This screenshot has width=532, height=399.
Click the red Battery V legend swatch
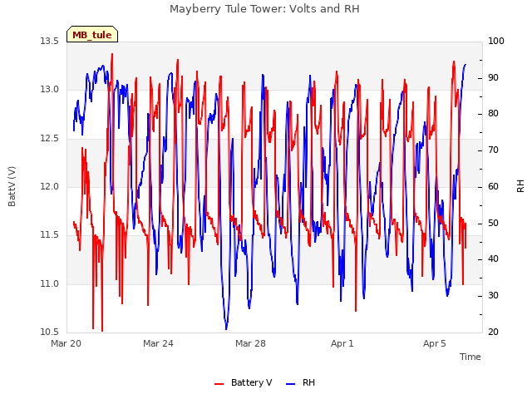pos(219,384)
